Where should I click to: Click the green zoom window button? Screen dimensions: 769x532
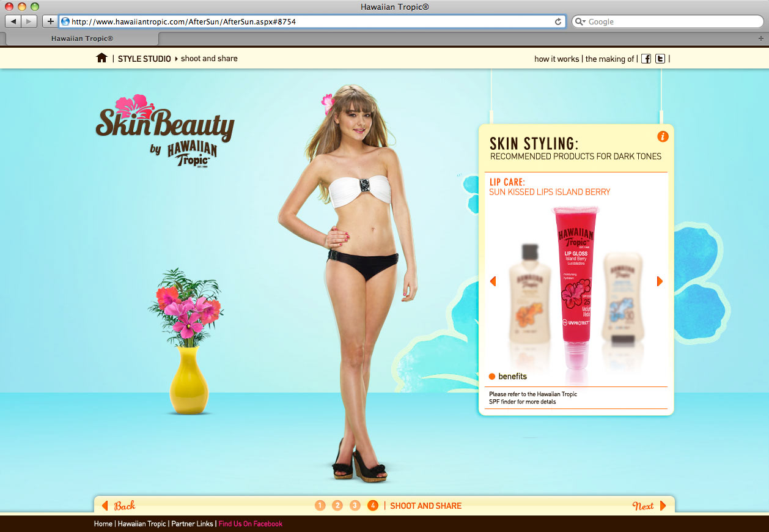click(34, 6)
